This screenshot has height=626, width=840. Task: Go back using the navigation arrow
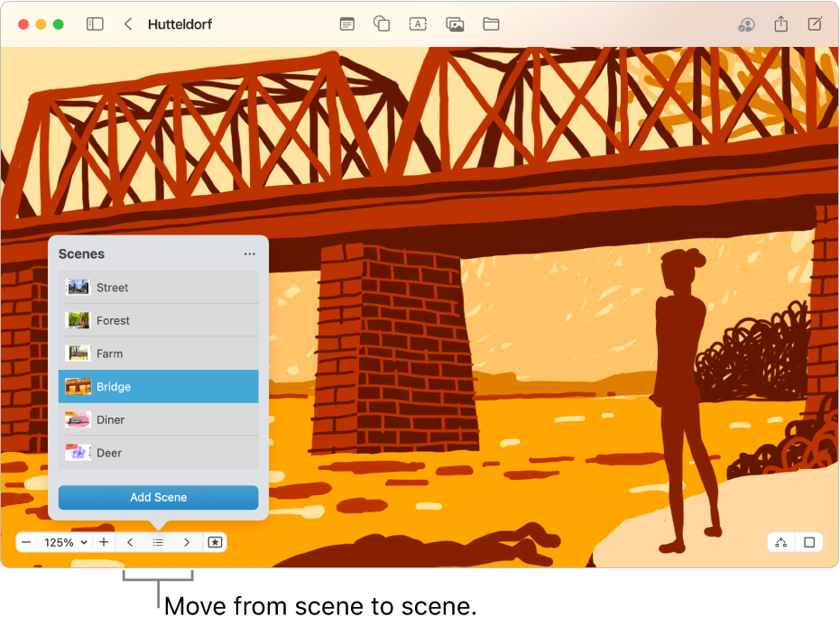pos(129,24)
